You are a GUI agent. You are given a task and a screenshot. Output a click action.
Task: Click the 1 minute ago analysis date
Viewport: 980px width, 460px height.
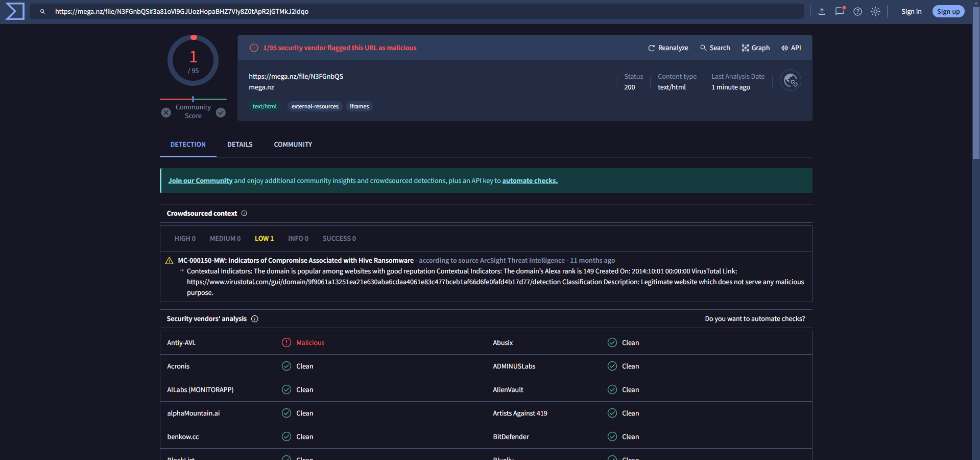pyautogui.click(x=731, y=87)
